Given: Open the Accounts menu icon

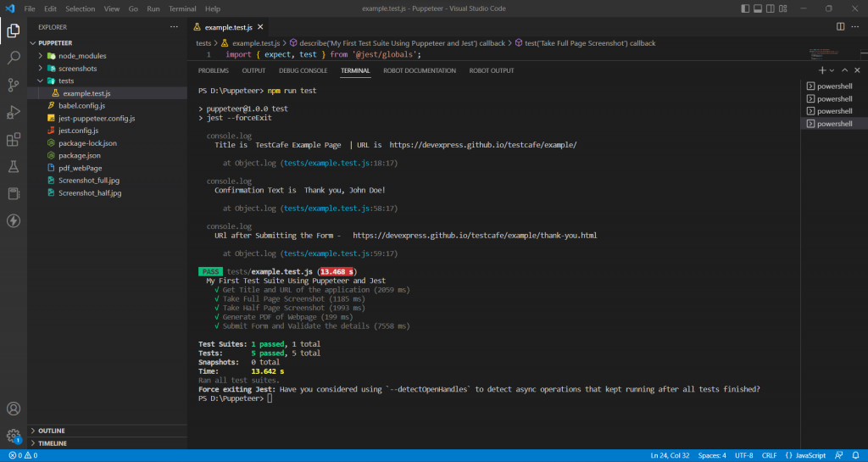Looking at the screenshot, I should pyautogui.click(x=14, y=409).
